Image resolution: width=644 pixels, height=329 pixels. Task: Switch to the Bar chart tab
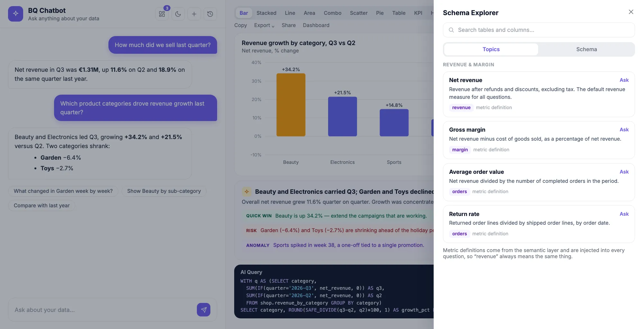[x=244, y=13]
